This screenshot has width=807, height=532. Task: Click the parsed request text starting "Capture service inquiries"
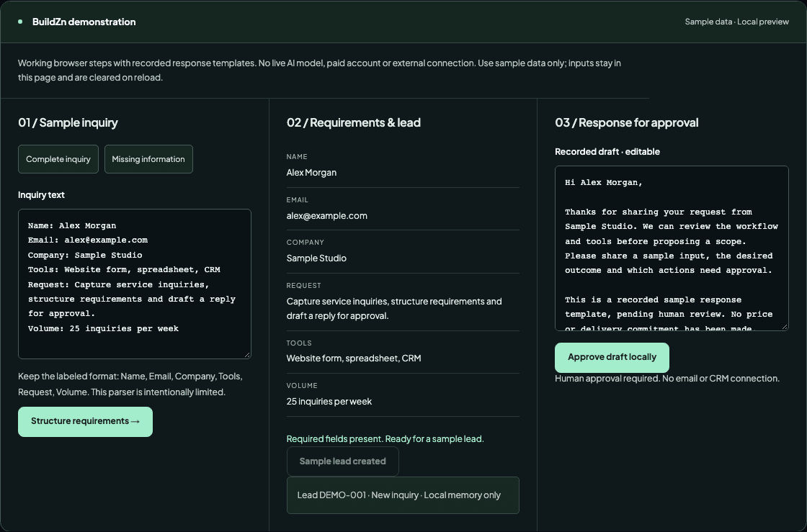point(394,308)
